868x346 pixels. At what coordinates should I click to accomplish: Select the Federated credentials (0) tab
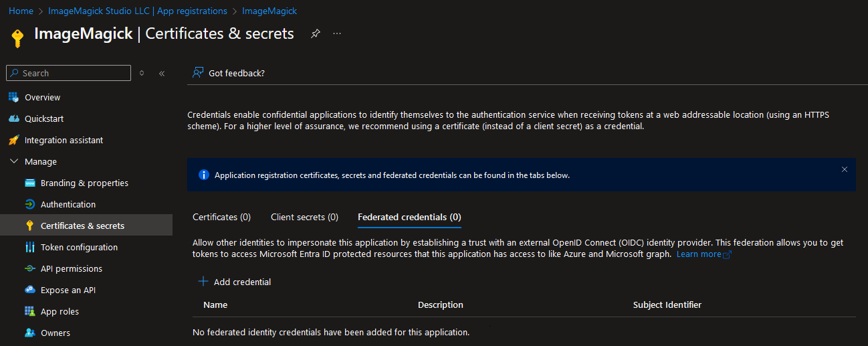(409, 217)
